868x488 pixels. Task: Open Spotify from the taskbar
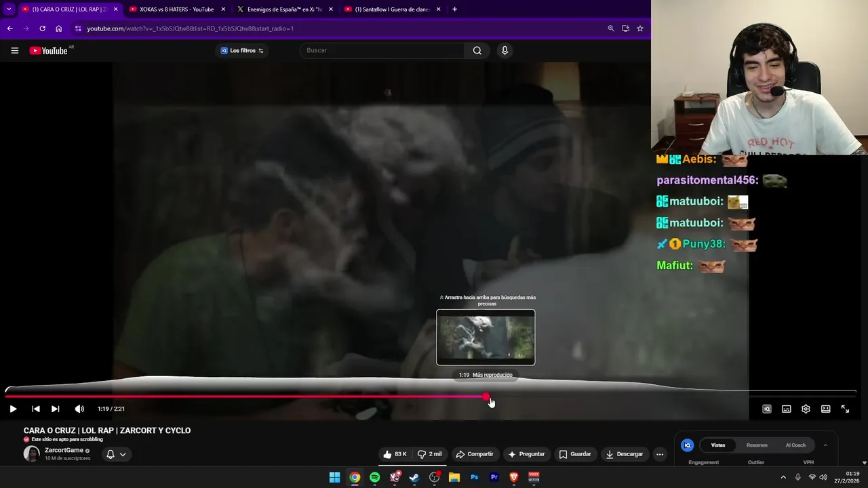pos(374,477)
